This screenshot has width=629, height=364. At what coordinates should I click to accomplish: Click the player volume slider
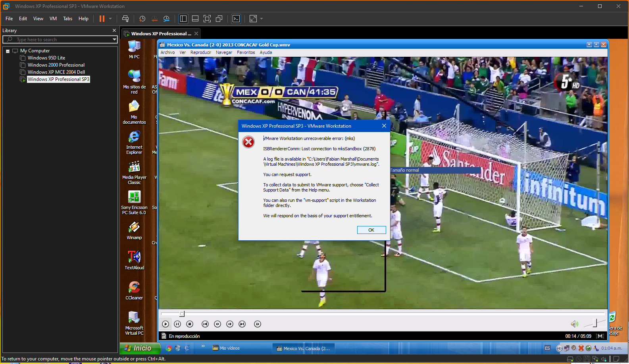click(595, 323)
